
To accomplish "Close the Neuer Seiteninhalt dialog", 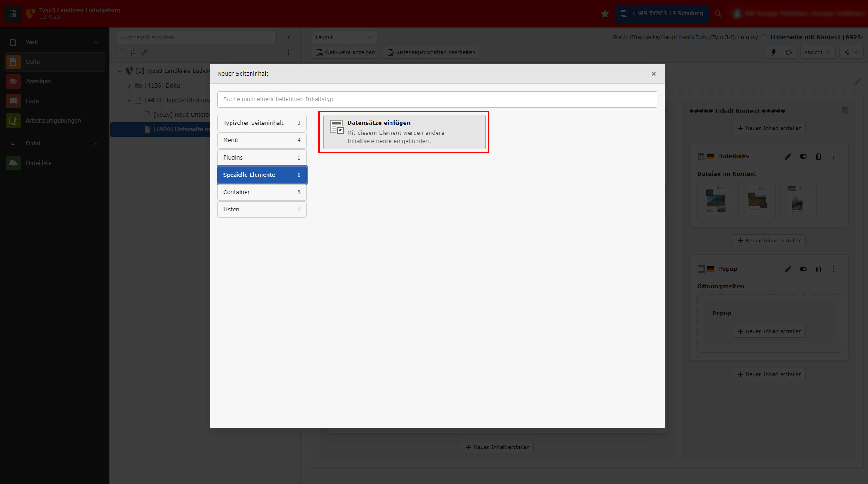I will pyautogui.click(x=653, y=74).
